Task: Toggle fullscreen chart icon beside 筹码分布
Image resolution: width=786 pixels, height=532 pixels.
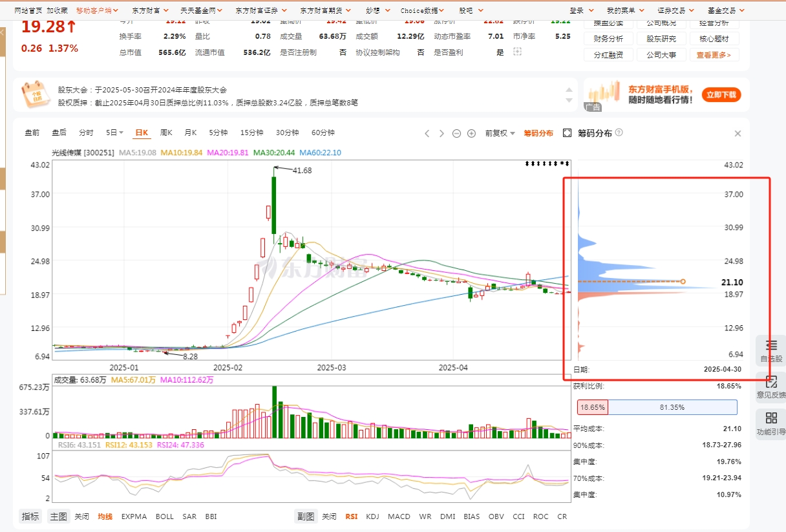Action: [567, 133]
